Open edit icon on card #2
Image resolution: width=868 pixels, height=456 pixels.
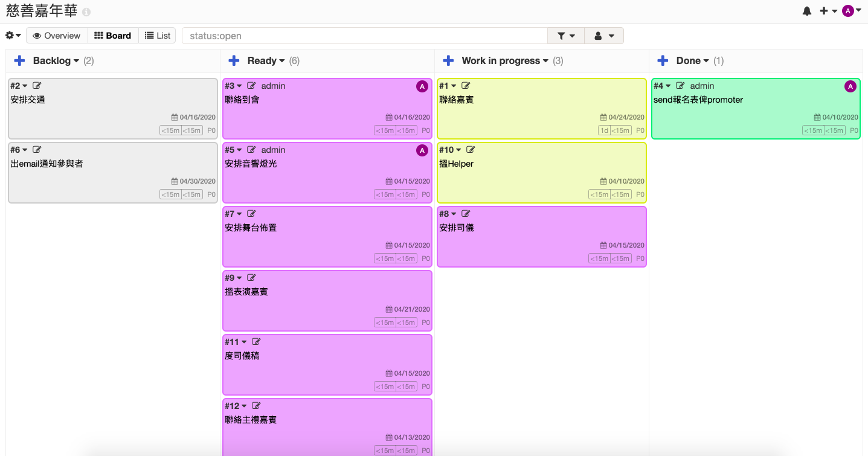[37, 86]
